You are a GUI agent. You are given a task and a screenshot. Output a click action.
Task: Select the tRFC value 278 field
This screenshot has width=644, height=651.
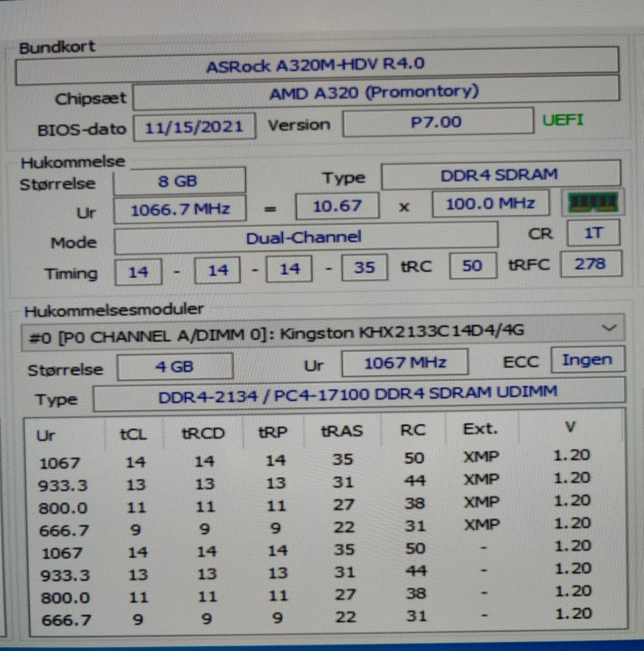[x=591, y=264]
